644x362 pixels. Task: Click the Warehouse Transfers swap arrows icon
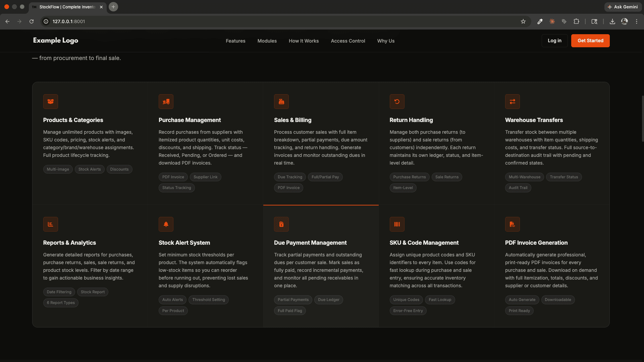pos(512,102)
